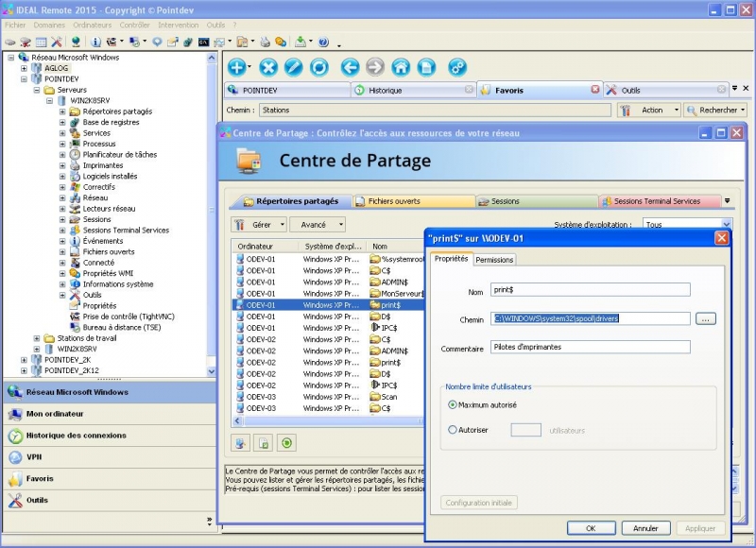Click the blue save disk button
The image size is (756, 548).
tap(426, 67)
